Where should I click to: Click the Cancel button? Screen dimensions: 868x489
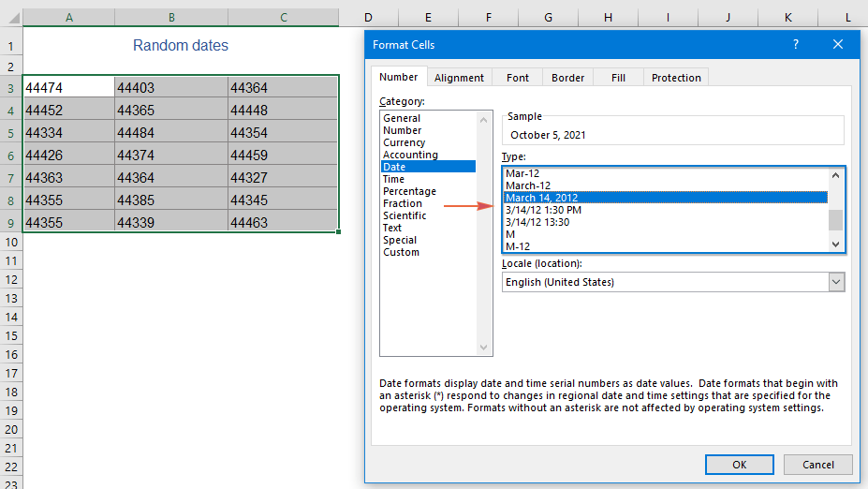tap(818, 465)
